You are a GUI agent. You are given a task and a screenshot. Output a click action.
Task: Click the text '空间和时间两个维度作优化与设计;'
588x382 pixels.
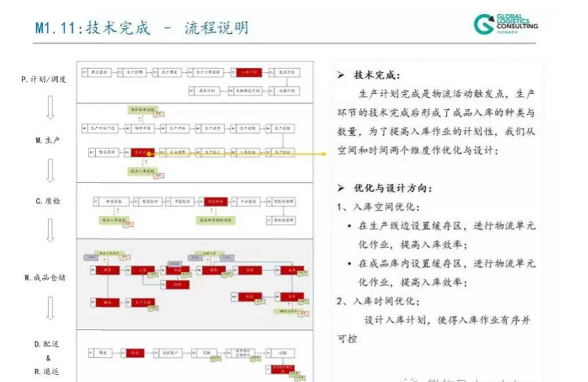click(x=418, y=150)
